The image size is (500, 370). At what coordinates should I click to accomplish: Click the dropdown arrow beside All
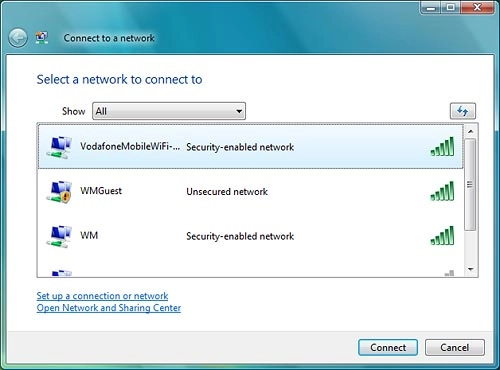pyautogui.click(x=239, y=111)
